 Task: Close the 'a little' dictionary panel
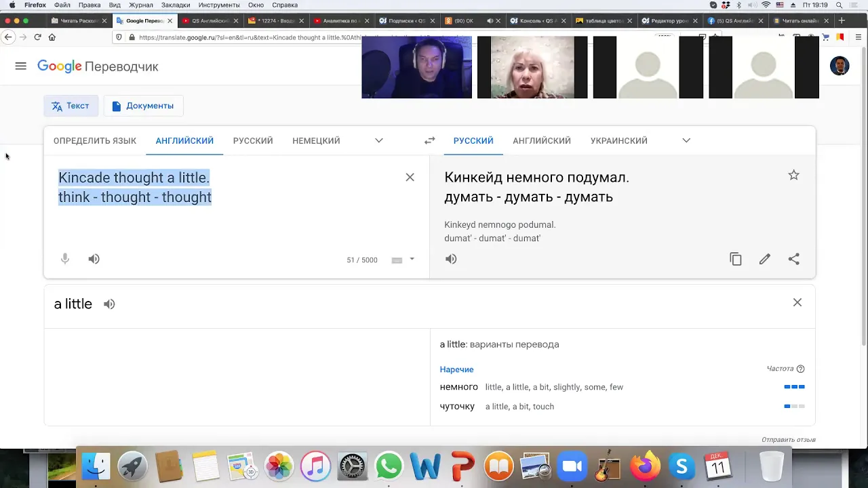(797, 302)
